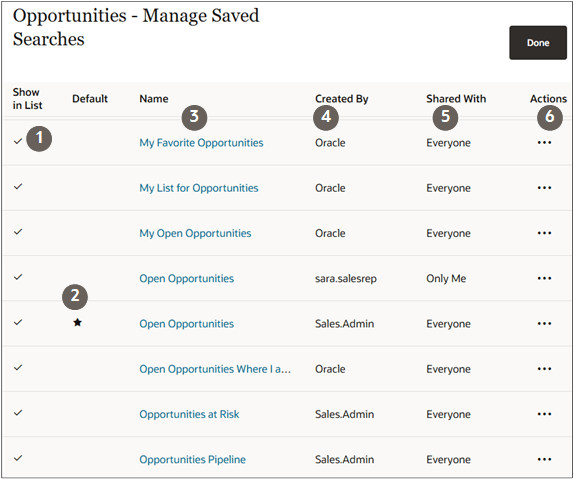The width and height of the screenshot is (574, 479).
Task: Click the default star on Open Opportunities
Action: (x=77, y=323)
